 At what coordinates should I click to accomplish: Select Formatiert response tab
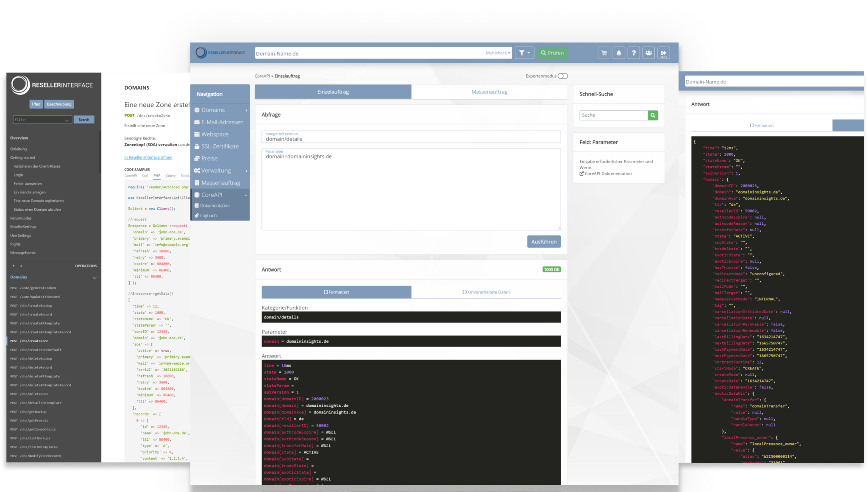pos(337,292)
